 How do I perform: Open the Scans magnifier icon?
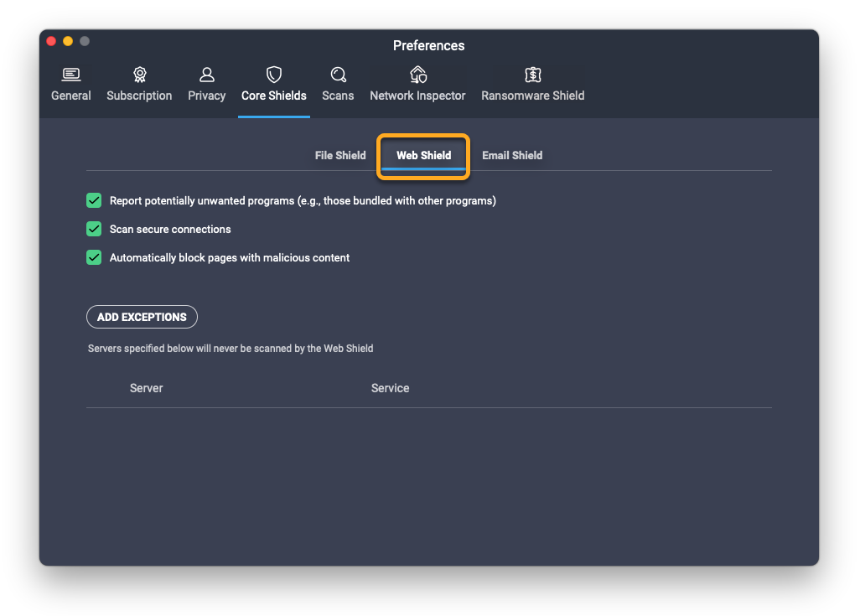(x=338, y=75)
